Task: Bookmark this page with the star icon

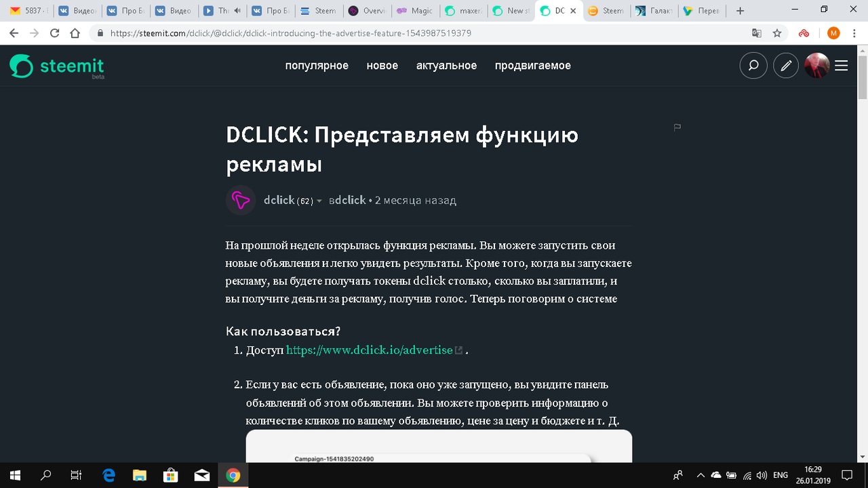Action: pyautogui.click(x=777, y=33)
